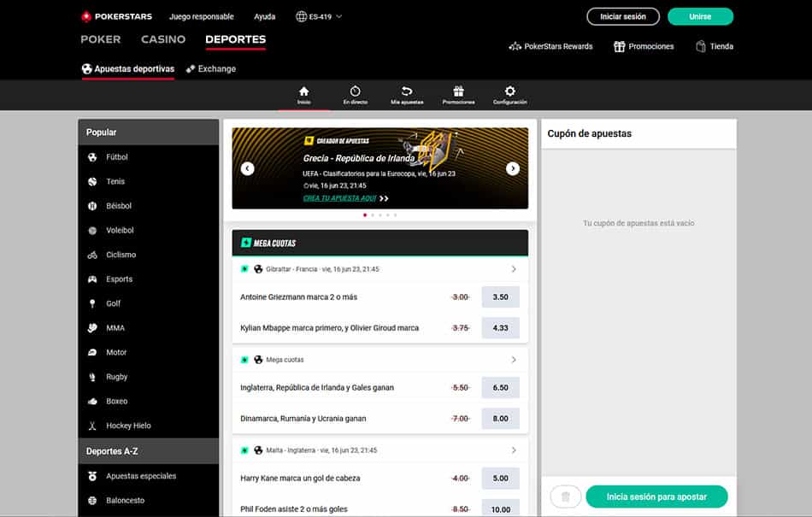Screen dimensions: 812x517
Task: Open the Promociones link in header
Action: click(x=644, y=47)
